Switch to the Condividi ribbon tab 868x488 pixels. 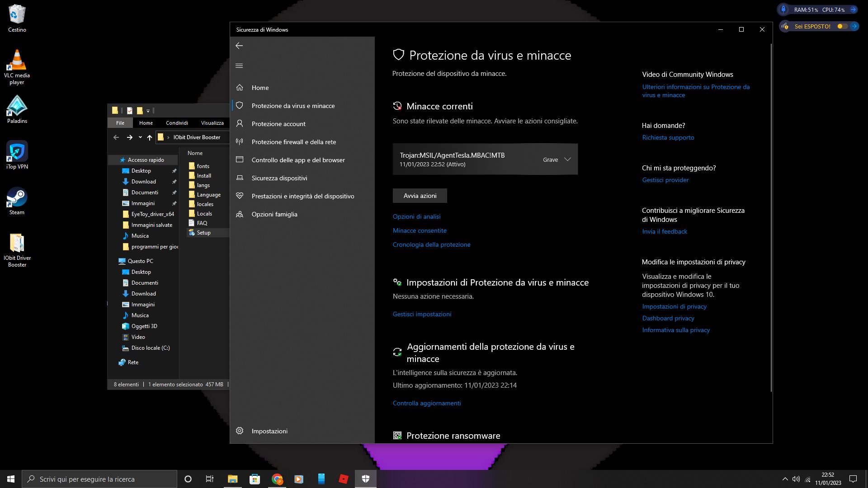176,123
